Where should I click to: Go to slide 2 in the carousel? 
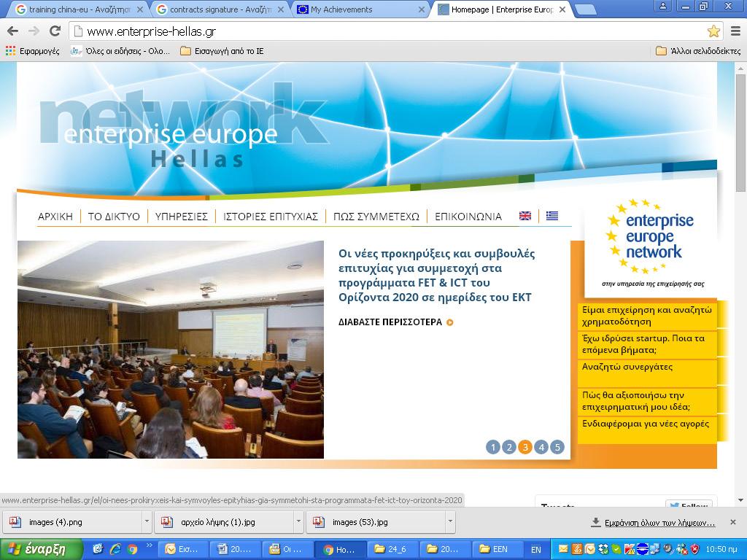pos(509,447)
